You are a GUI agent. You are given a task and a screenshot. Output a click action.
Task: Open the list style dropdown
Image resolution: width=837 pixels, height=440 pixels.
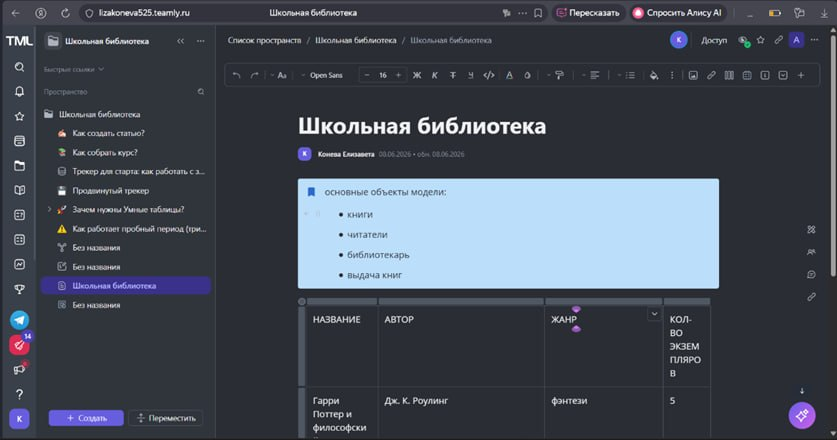626,75
